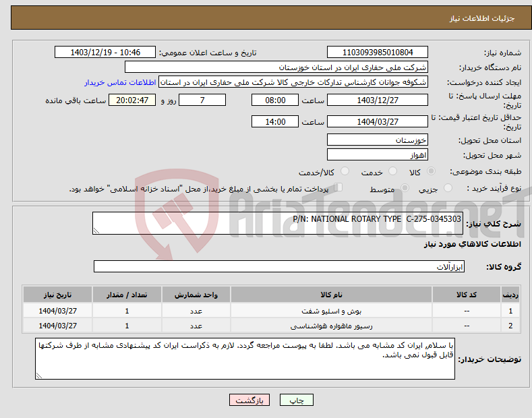The image size is (532, 418).
Task: Click the announcement date field 1403/12/19 - 10:46
Action: pos(105,53)
